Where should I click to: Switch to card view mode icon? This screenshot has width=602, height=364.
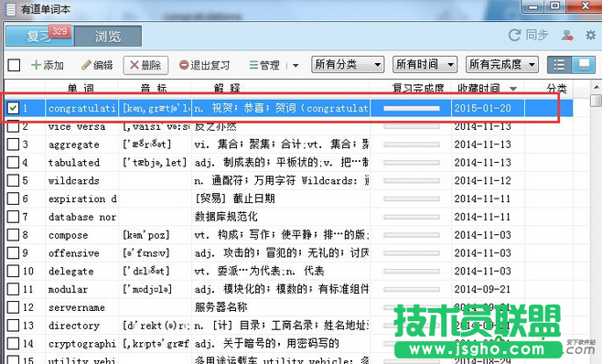584,65
